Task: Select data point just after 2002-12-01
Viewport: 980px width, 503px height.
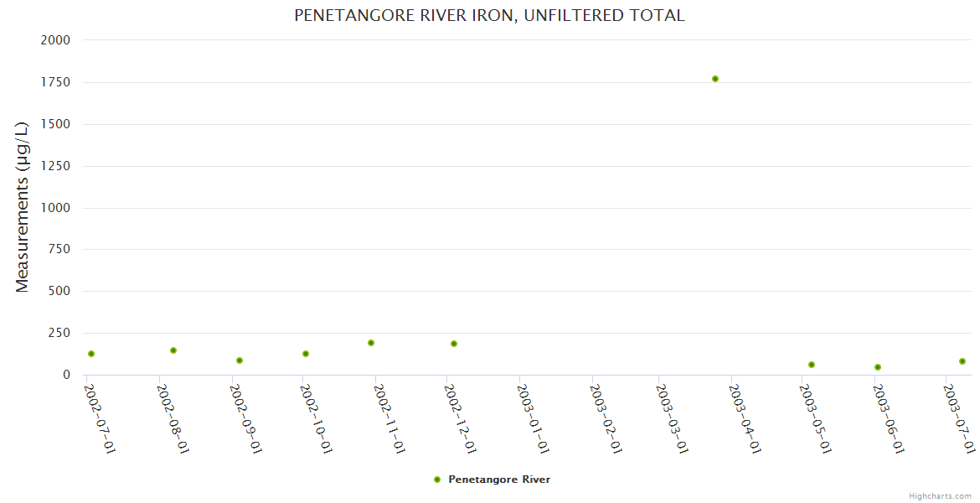Action: coord(454,344)
